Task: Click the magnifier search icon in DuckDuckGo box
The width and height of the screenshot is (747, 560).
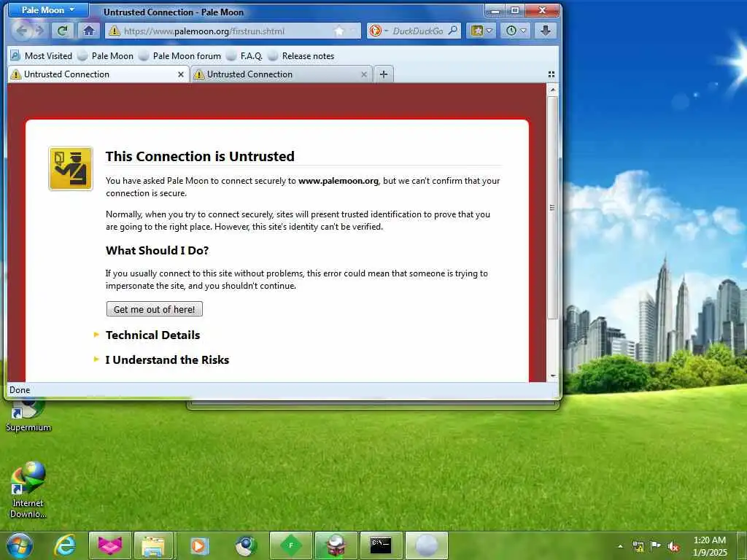Action: (452, 31)
